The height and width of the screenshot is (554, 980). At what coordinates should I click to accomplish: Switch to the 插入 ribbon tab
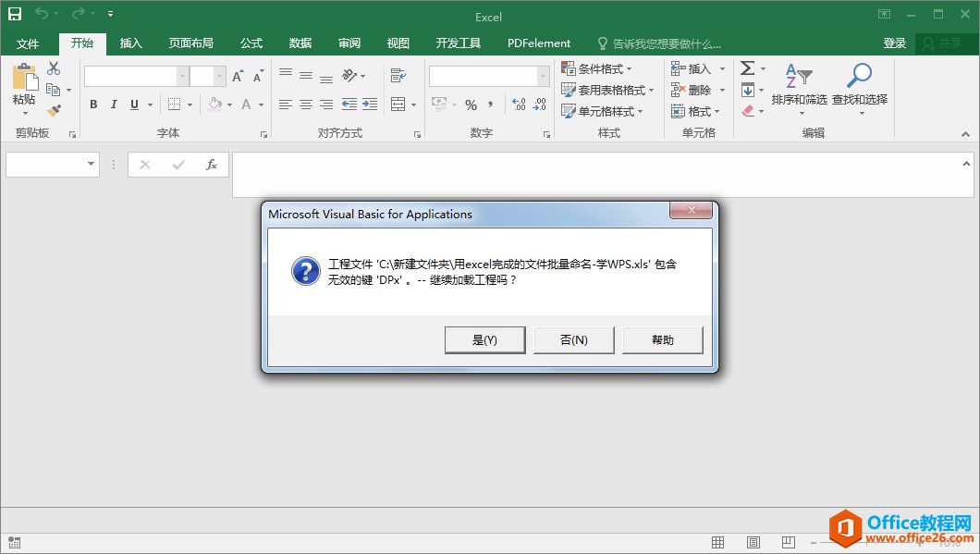pos(130,43)
